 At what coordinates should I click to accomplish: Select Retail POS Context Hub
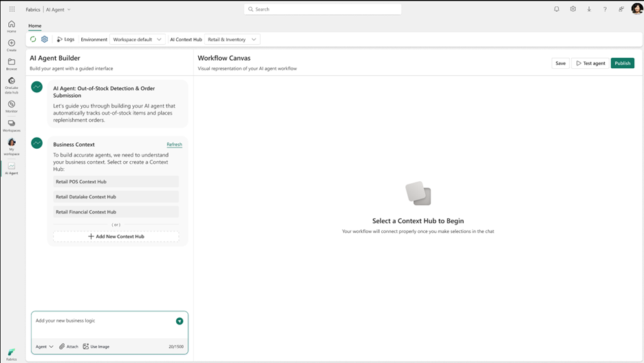tap(116, 182)
